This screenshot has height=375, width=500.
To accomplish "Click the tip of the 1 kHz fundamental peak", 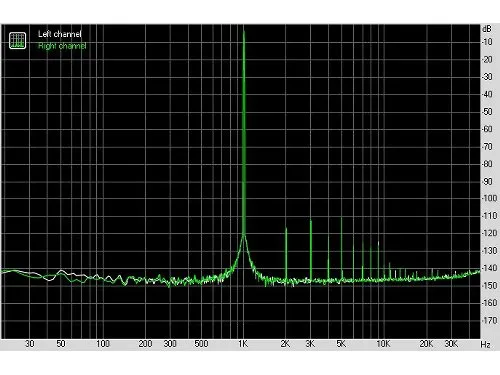I will 244,31.
